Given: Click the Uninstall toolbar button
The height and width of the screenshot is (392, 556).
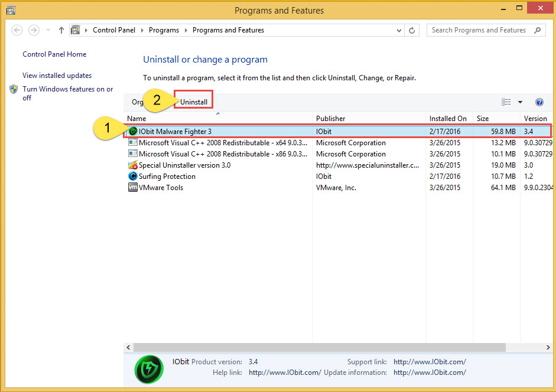Looking at the screenshot, I should tap(194, 102).
